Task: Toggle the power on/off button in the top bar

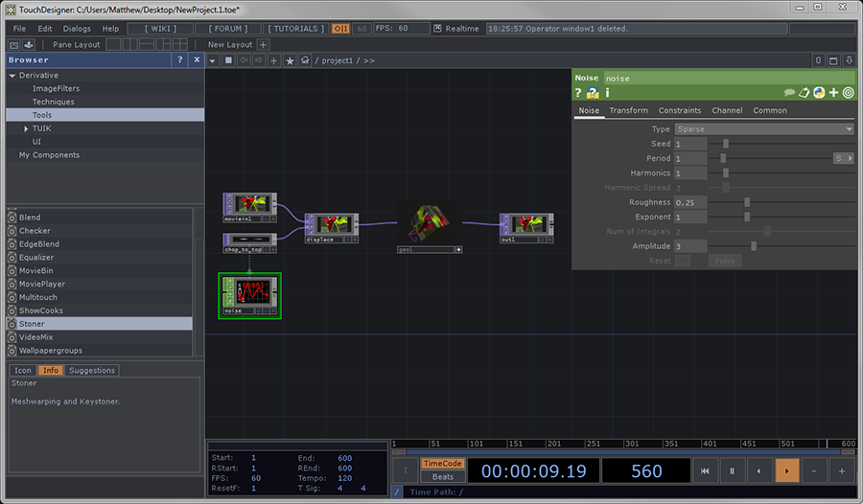Action: 341,29
